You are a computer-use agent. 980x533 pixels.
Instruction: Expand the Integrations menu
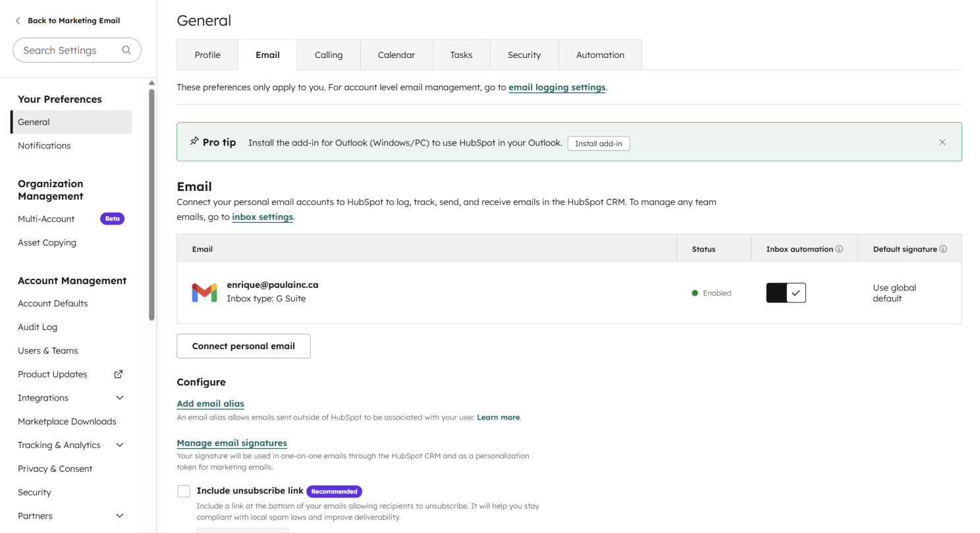point(120,398)
